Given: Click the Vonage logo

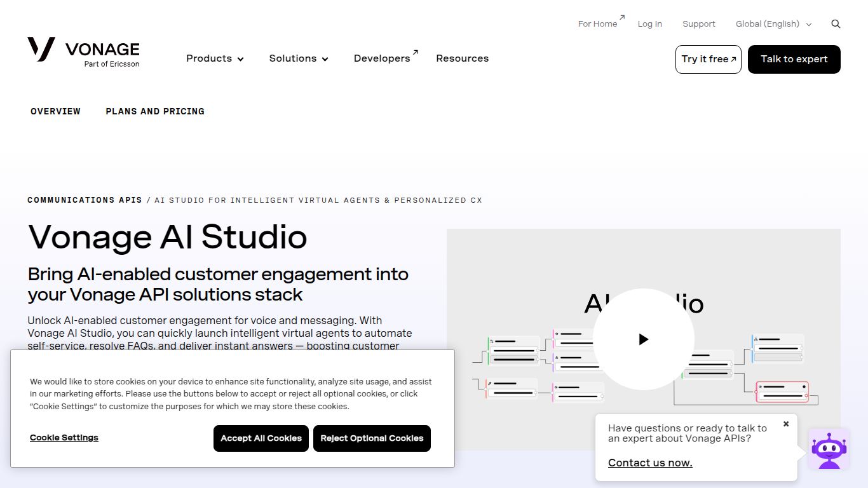Looking at the screenshot, I should click(x=83, y=52).
